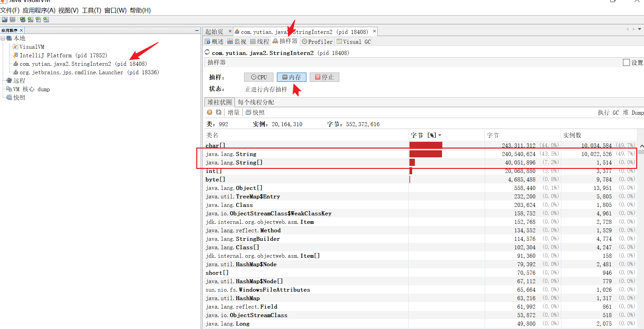Switch to the Visual GC tab

click(354, 42)
